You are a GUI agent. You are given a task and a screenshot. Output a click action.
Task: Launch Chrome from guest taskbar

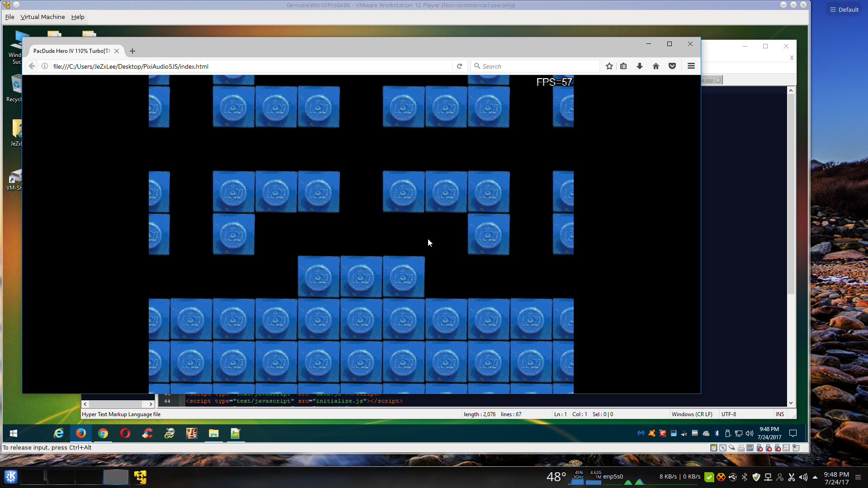pyautogui.click(x=103, y=433)
